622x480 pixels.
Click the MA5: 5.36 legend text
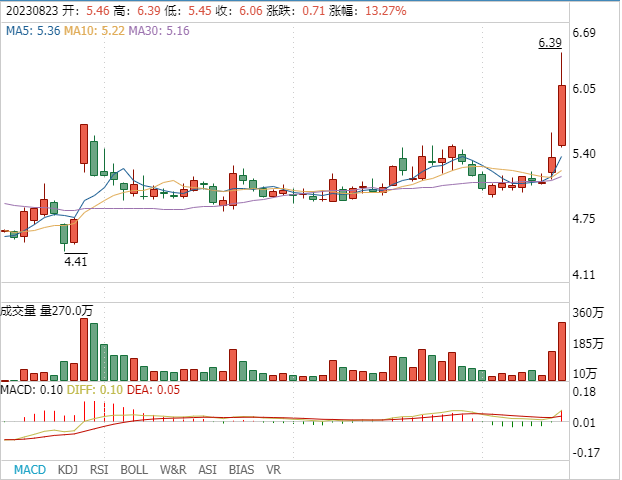tap(33, 31)
